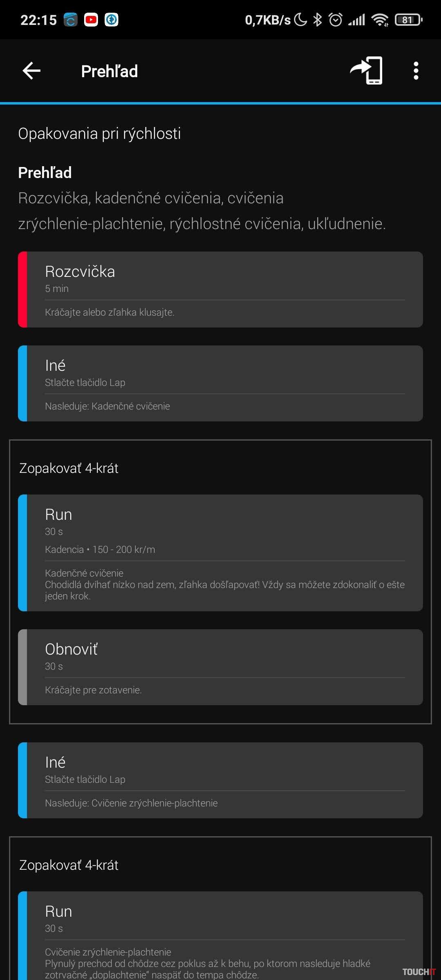Send workout to device icon
This screenshot has width=441, height=980.
click(366, 71)
